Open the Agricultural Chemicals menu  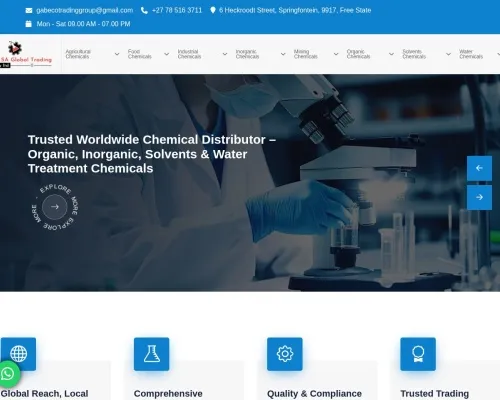[x=78, y=54]
